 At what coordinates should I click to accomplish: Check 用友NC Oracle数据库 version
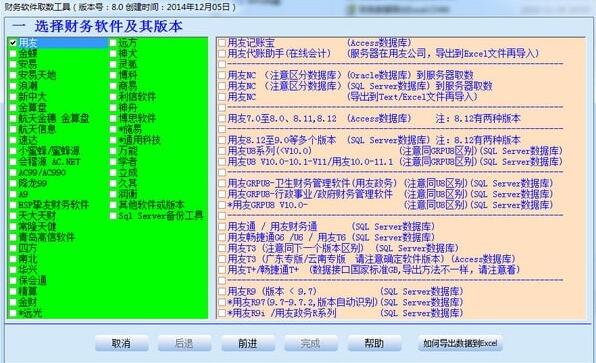point(222,75)
